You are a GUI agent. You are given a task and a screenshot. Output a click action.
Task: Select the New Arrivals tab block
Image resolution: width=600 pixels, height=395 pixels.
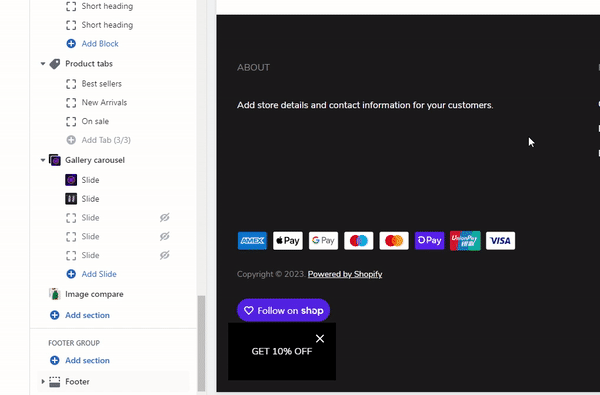(104, 103)
